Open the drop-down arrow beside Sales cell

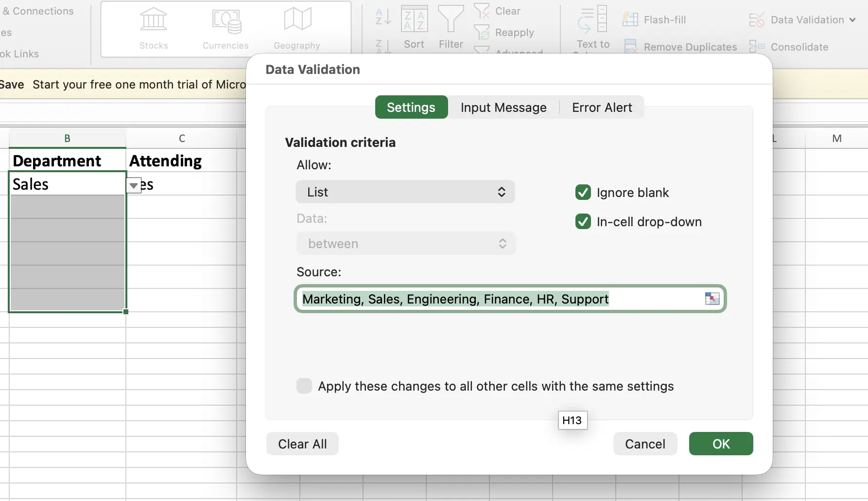(x=133, y=185)
